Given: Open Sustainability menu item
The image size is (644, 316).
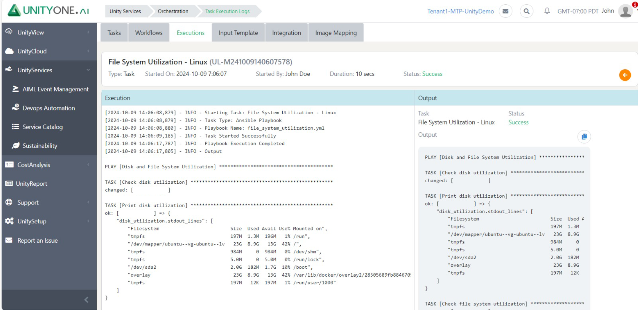Looking at the screenshot, I should tap(40, 146).
